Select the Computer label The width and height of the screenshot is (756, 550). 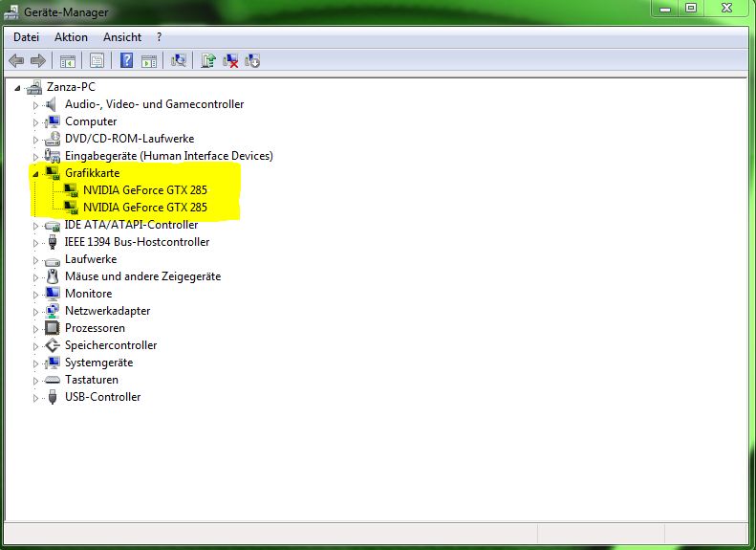tap(91, 121)
